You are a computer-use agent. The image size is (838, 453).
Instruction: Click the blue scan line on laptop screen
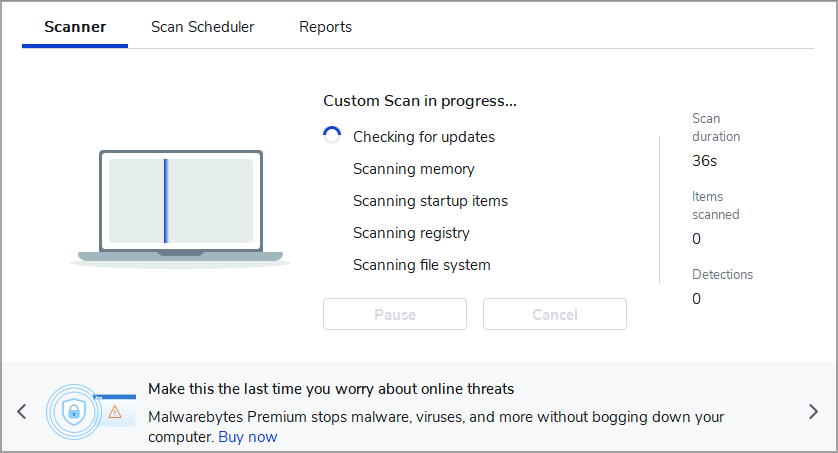click(x=166, y=201)
